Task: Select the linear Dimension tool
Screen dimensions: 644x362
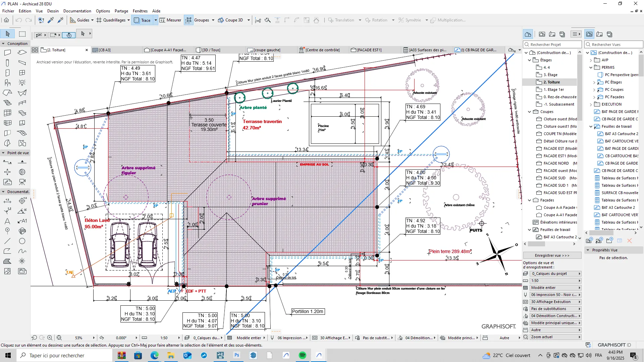Action: coord(7,201)
